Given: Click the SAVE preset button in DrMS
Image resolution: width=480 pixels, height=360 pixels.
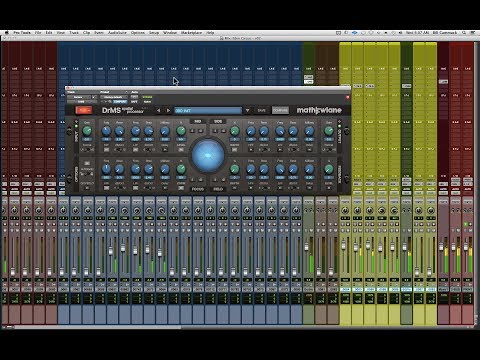Looking at the screenshot, I should coord(261,110).
